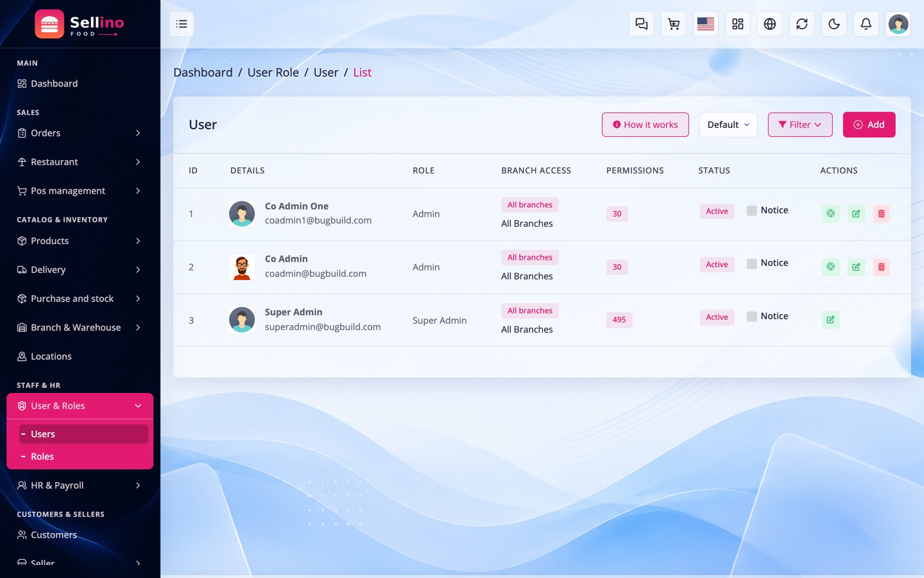Toggle Notice checkbox for Super Admin
The width and height of the screenshot is (924, 578).
[751, 317]
